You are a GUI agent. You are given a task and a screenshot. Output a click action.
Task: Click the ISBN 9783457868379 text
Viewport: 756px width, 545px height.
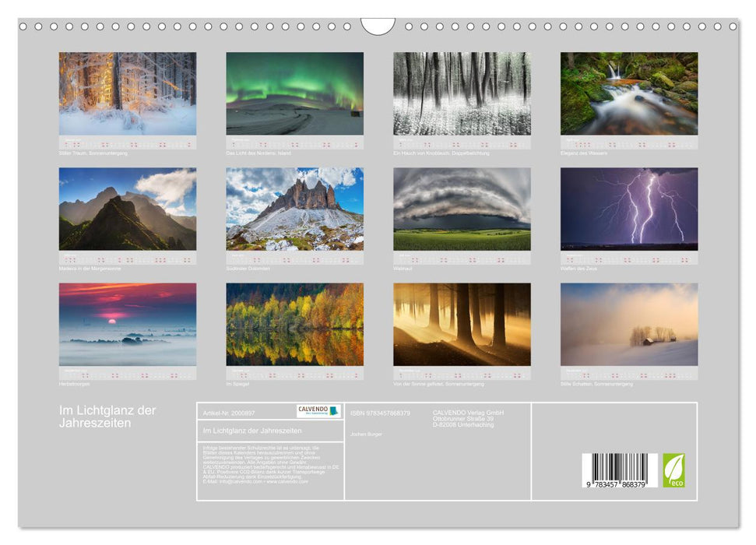pos(380,413)
